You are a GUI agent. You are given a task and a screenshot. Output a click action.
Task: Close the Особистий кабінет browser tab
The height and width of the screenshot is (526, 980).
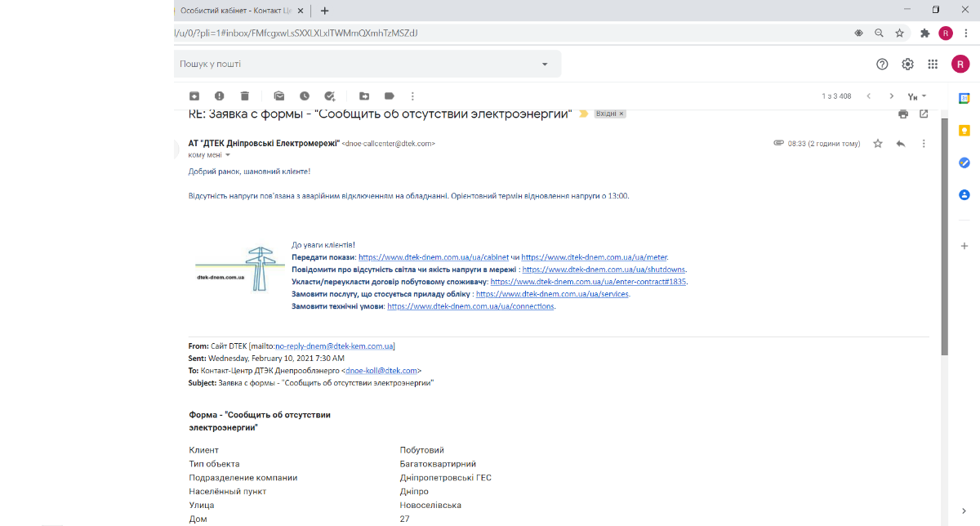[x=301, y=11]
